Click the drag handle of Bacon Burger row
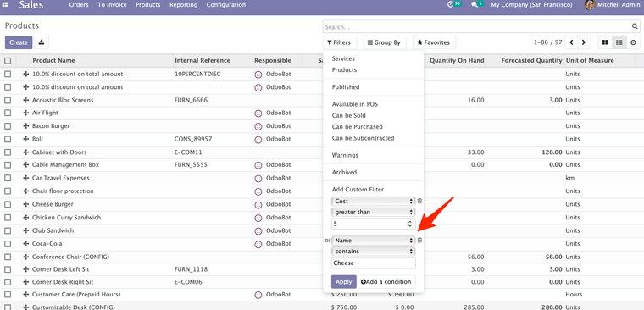 26,126
